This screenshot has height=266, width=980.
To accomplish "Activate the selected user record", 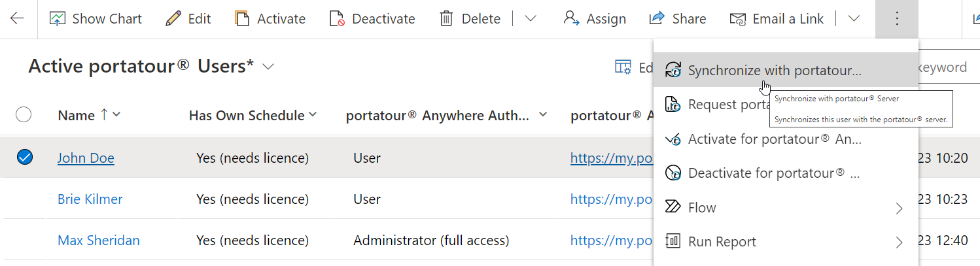I will (270, 19).
